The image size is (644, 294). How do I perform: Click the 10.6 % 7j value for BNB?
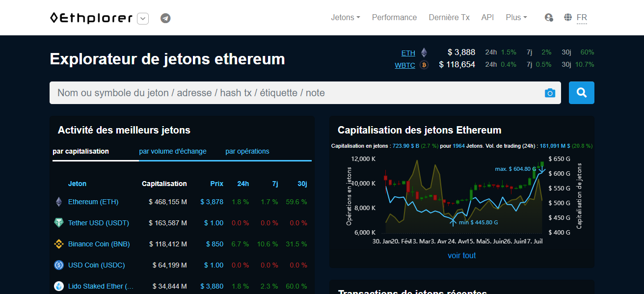(x=268, y=244)
